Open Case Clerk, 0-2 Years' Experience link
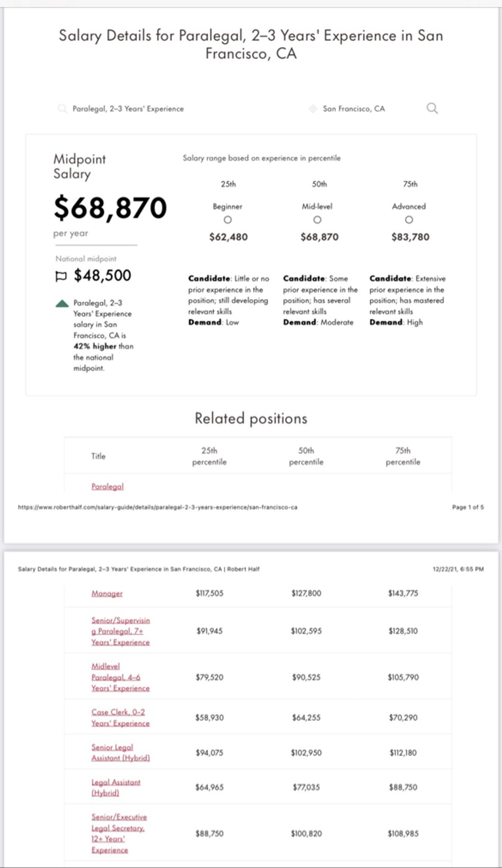 pos(120,718)
